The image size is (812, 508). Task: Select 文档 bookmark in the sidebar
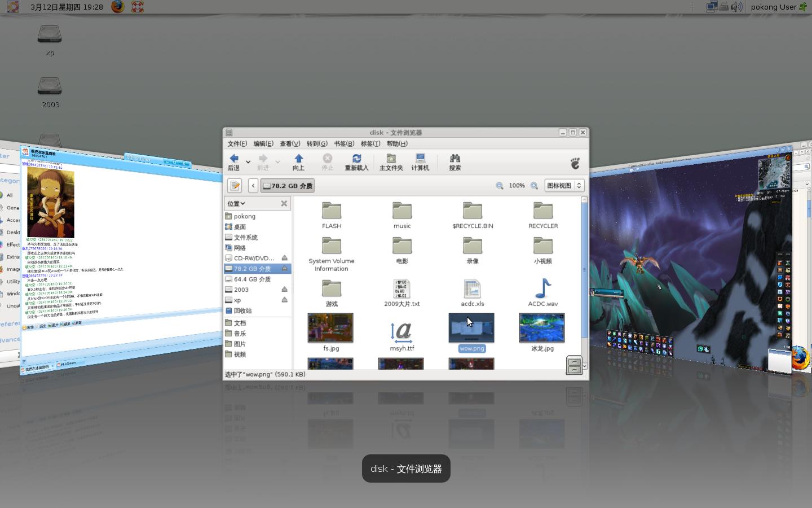click(258, 323)
